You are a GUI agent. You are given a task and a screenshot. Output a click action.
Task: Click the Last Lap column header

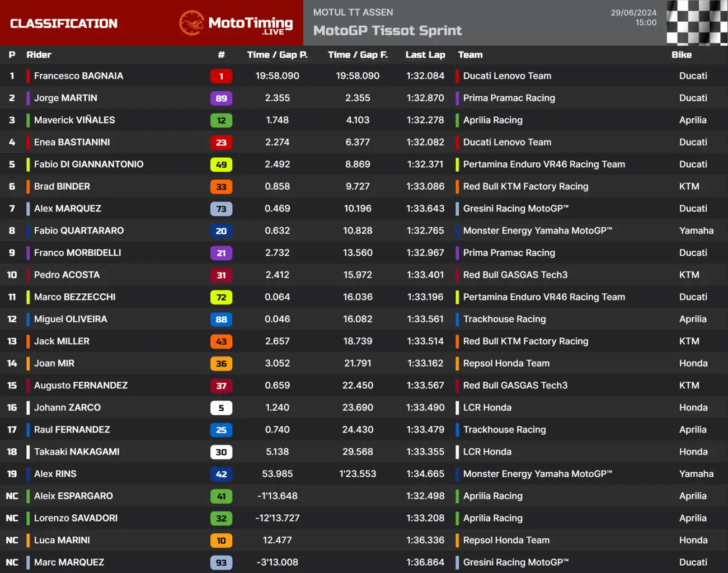425,55
